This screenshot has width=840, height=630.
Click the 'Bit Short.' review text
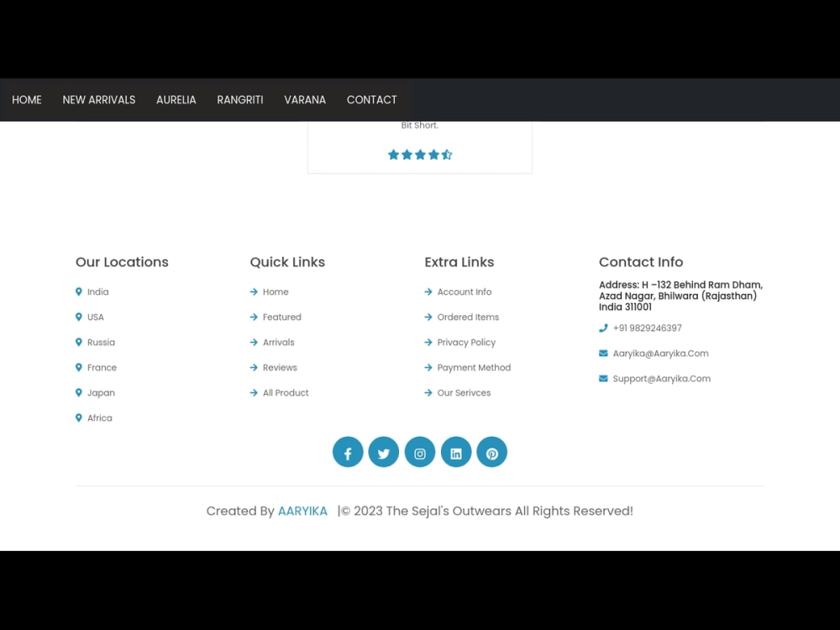420,125
